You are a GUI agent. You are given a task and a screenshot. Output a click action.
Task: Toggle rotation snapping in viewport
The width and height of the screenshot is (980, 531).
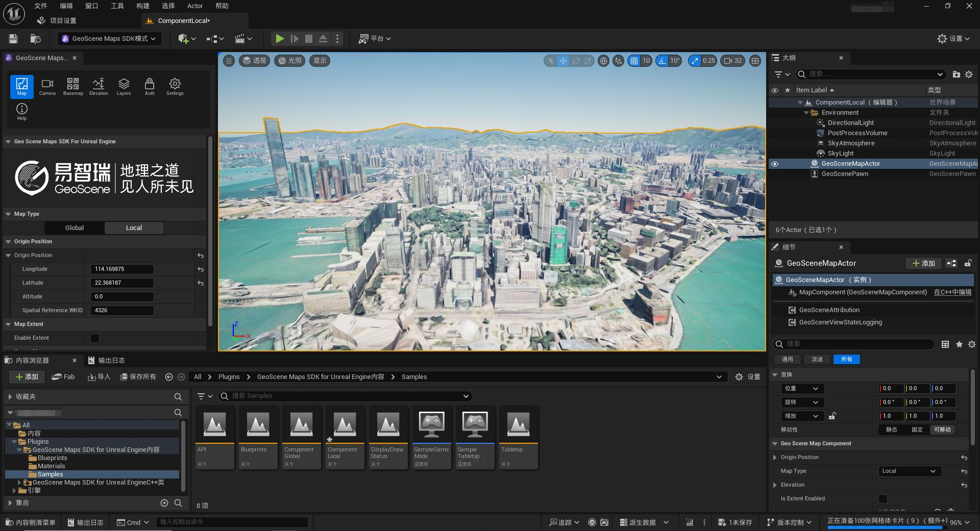pyautogui.click(x=662, y=61)
